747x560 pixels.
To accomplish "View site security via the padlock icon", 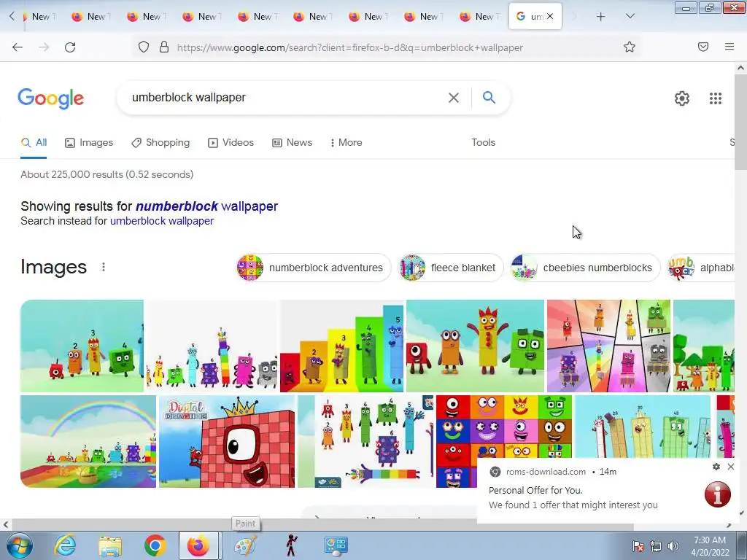I will 164,47.
